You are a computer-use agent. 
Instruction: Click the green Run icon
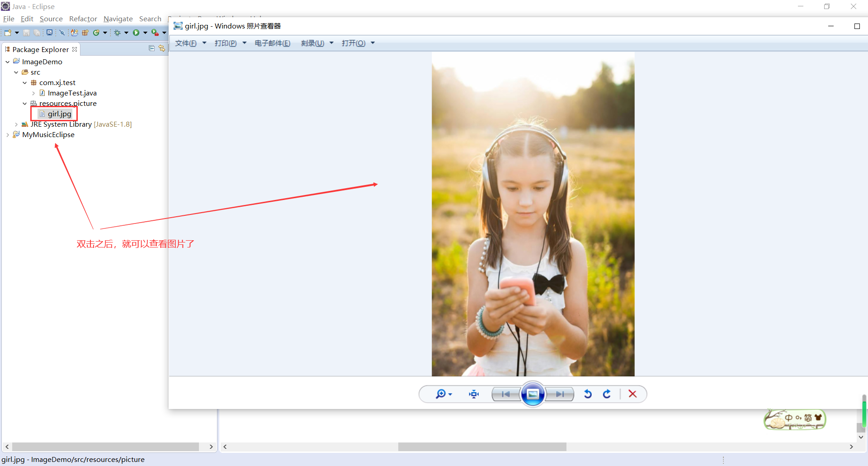137,32
